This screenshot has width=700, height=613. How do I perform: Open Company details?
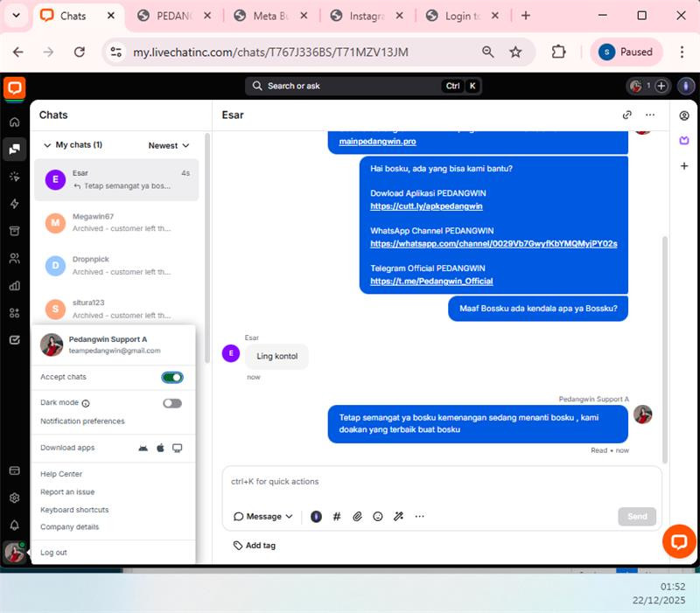(70, 527)
